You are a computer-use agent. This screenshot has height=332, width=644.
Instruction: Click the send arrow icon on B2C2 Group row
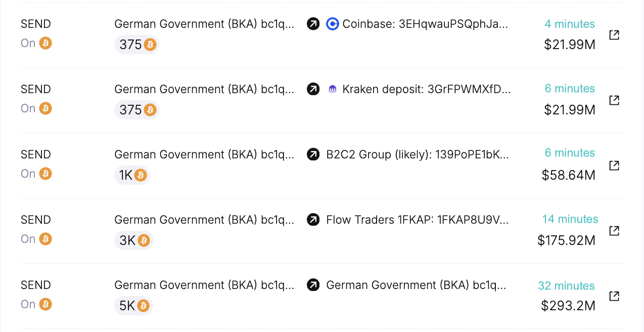[x=313, y=154]
